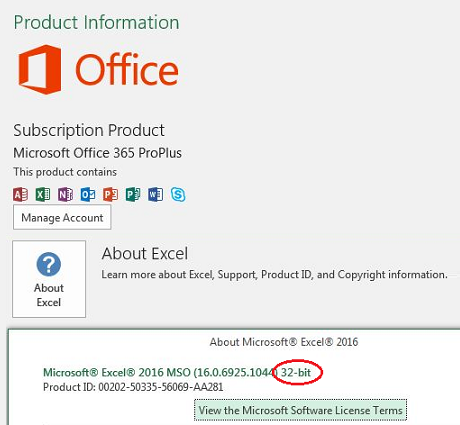Click the PowerPoint app icon
Viewport: 460px width, 425px height.
pyautogui.click(x=110, y=194)
